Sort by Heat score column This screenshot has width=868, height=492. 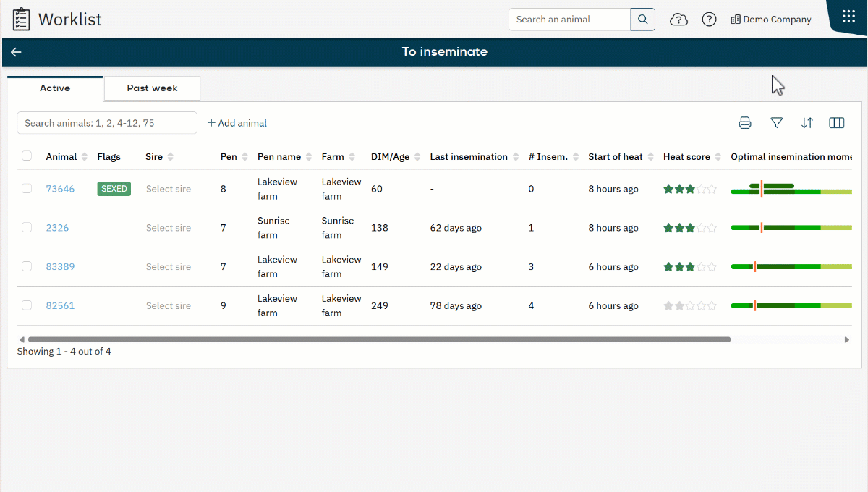pyautogui.click(x=692, y=157)
